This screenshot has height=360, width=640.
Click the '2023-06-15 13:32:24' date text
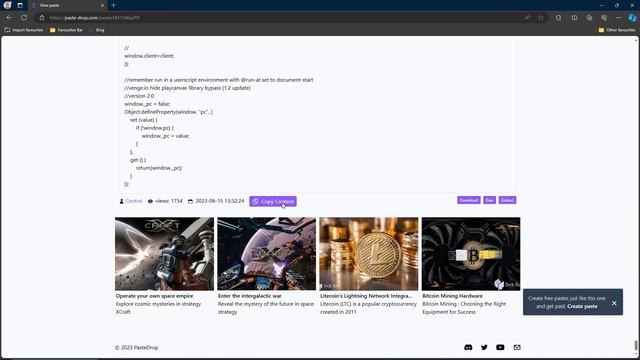click(220, 201)
